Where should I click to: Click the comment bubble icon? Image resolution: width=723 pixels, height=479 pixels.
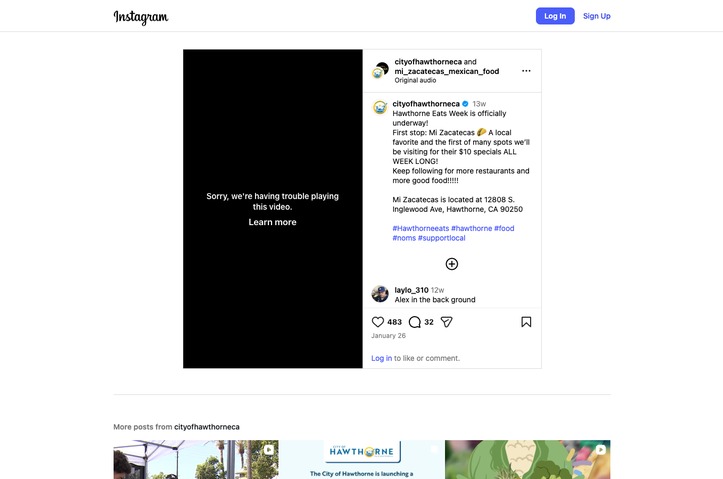pyautogui.click(x=415, y=322)
